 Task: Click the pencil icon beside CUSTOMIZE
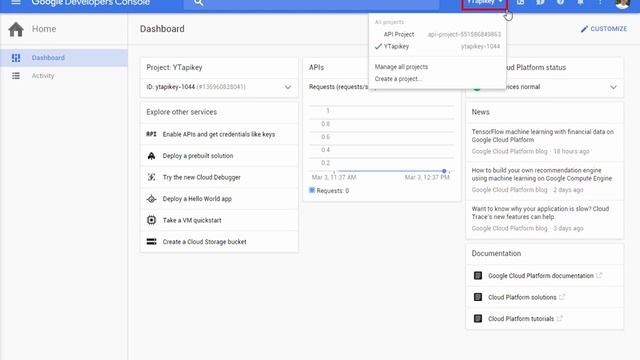click(584, 29)
